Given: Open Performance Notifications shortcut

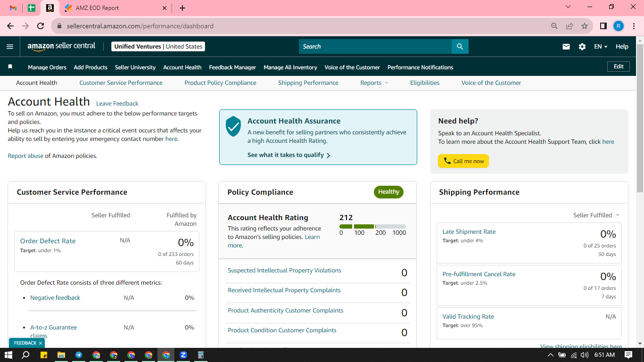Looking at the screenshot, I should coord(421,67).
